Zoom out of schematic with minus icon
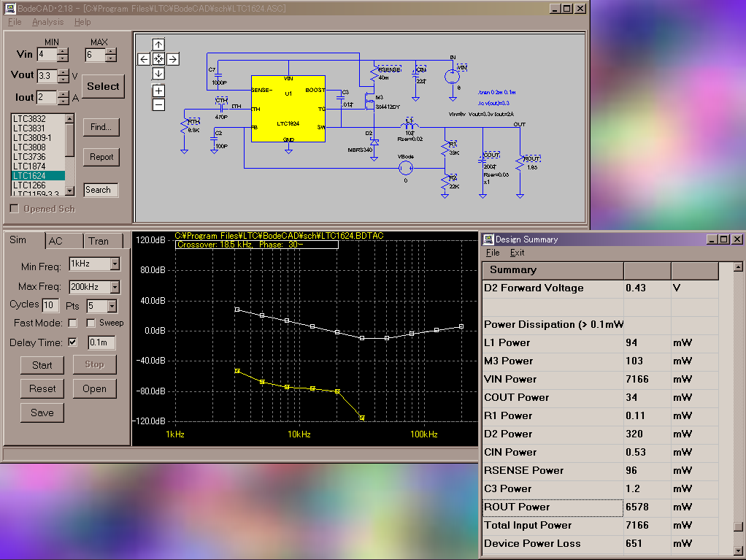 (x=158, y=104)
